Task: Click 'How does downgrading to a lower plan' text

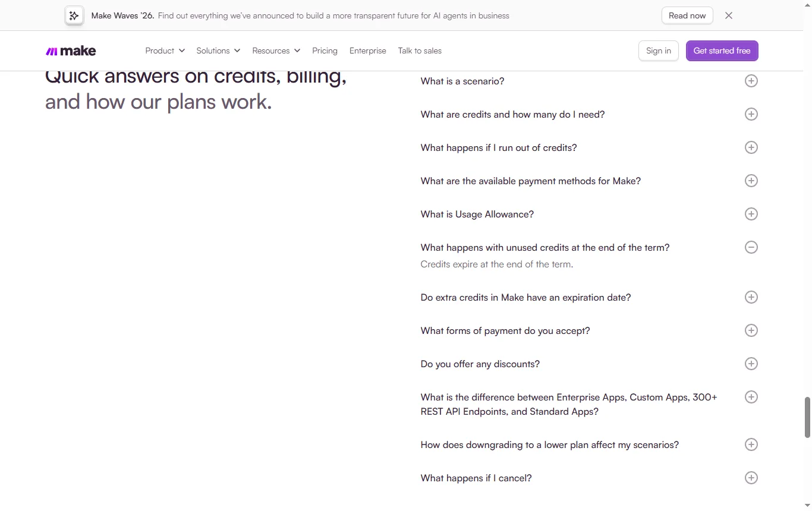Action: (550, 445)
